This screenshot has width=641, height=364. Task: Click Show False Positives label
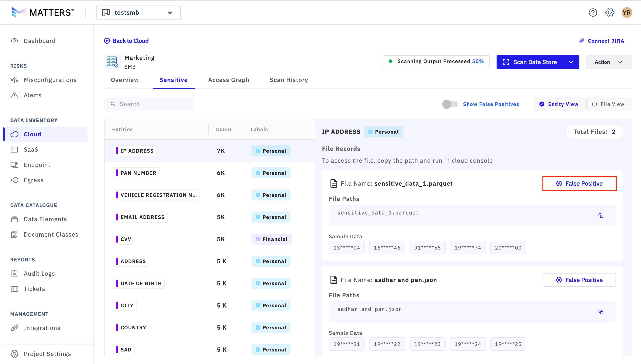tap(491, 104)
